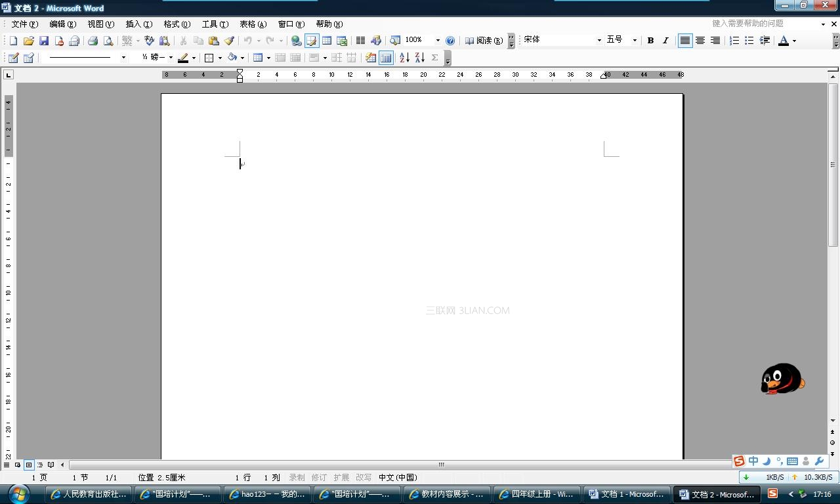Viewport: 840px width, 504px height.
Task: Open the 视图(V) menu
Action: (x=101, y=24)
